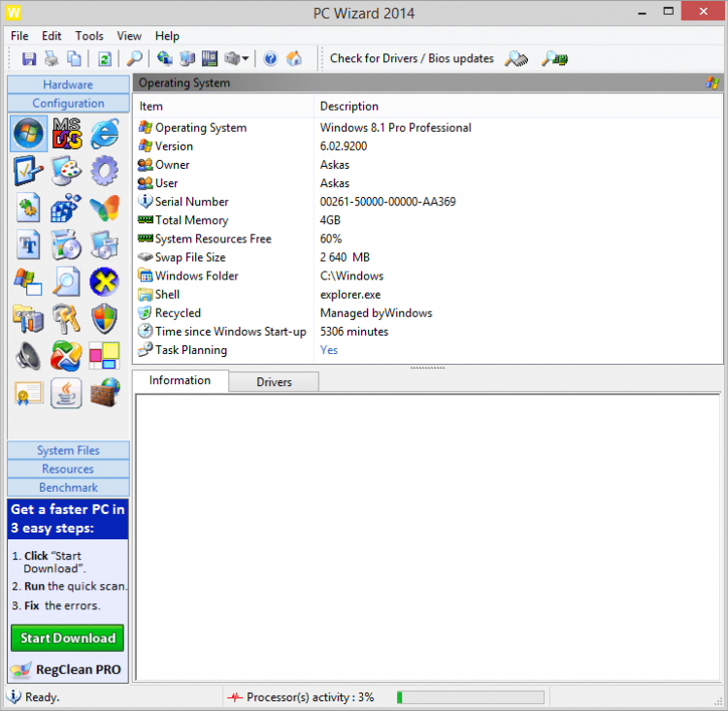Click the globe with computer toolbar icon

click(x=165, y=59)
